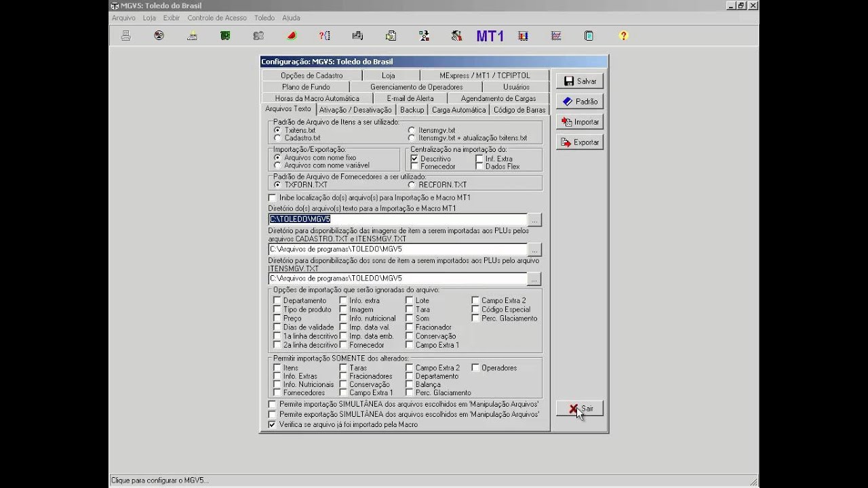The width and height of the screenshot is (868, 488).
Task: Open the Exibir menu
Action: click(x=172, y=18)
